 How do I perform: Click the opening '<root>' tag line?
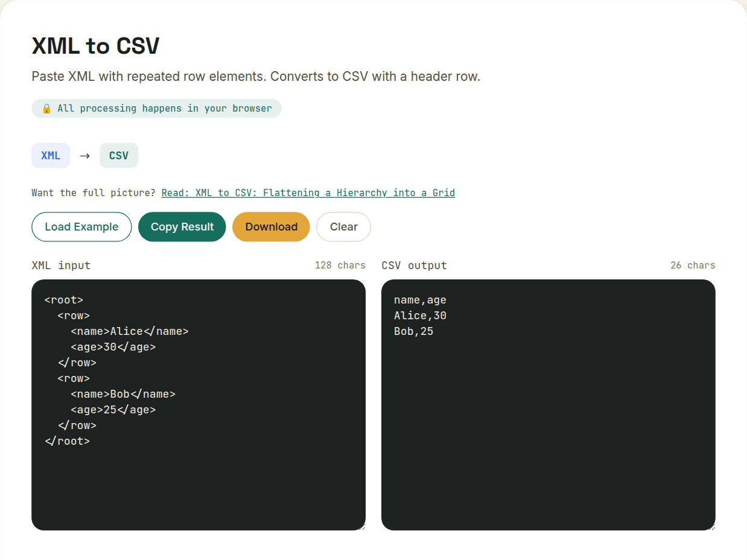(64, 300)
